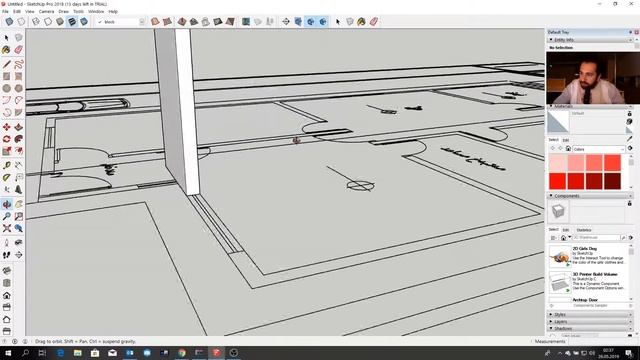Image resolution: width=640 pixels, height=360 pixels.
Task: Click the Sandbox Smoove tool icon
Action: click(182, 22)
